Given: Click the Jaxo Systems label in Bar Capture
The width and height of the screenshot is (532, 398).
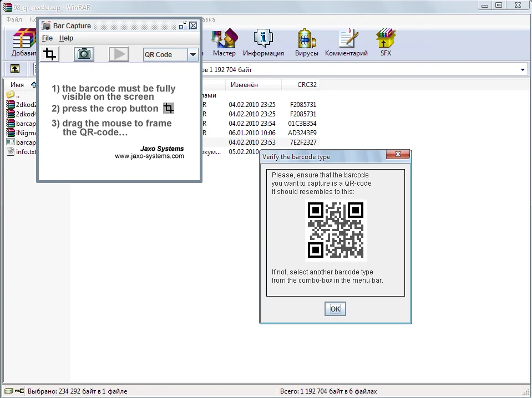Looking at the screenshot, I should (162, 149).
